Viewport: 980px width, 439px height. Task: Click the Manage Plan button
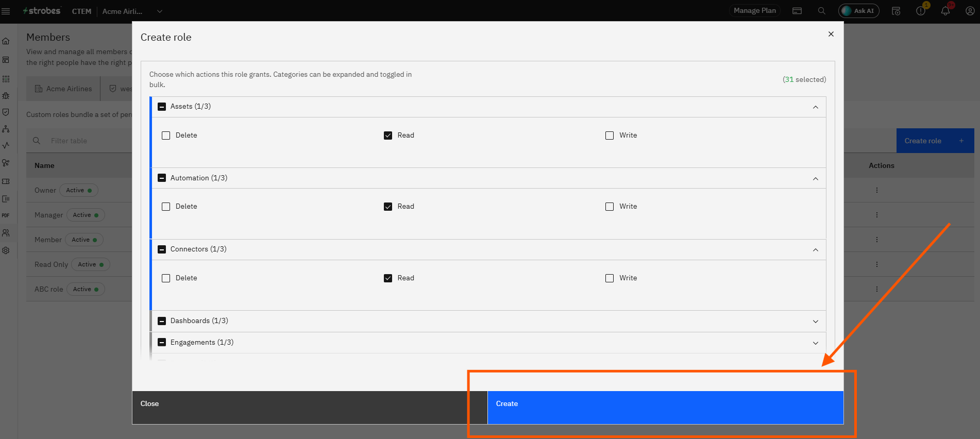(x=755, y=11)
